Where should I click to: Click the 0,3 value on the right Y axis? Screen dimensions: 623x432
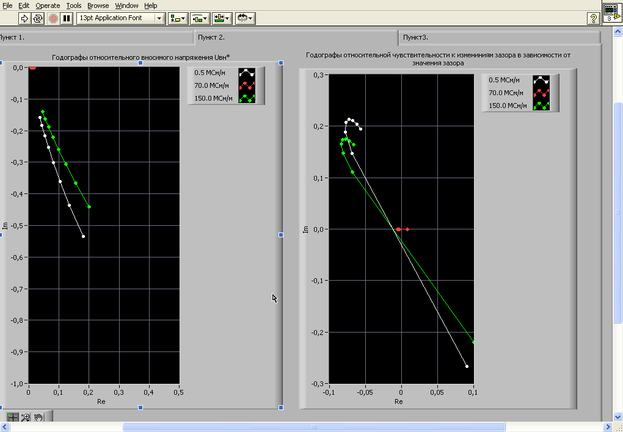(317, 75)
